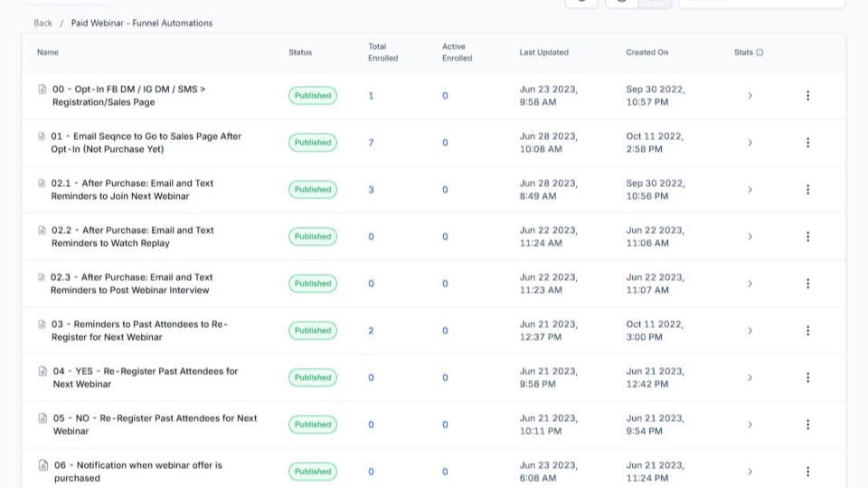
Task: Open workflow 00 - Opt-In FB DM / IG DM / SMS
Action: click(x=129, y=96)
